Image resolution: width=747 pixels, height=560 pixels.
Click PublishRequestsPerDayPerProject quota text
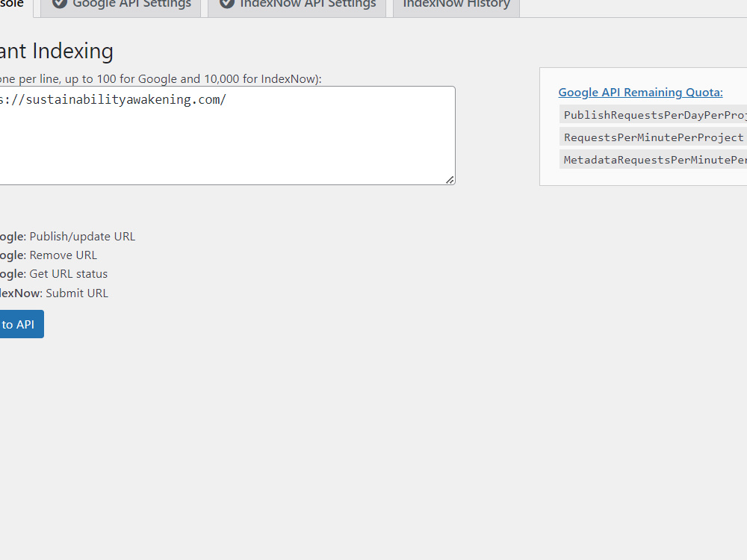click(655, 115)
